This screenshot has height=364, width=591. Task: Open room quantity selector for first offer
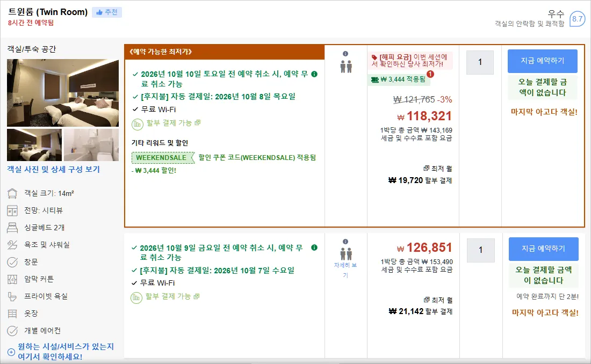click(x=480, y=62)
